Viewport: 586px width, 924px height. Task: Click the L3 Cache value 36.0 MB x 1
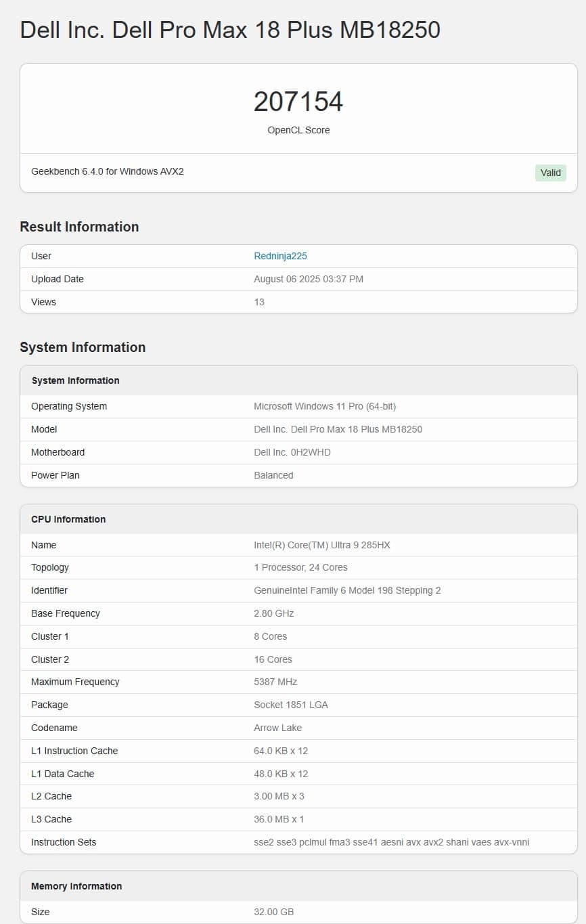[279, 819]
